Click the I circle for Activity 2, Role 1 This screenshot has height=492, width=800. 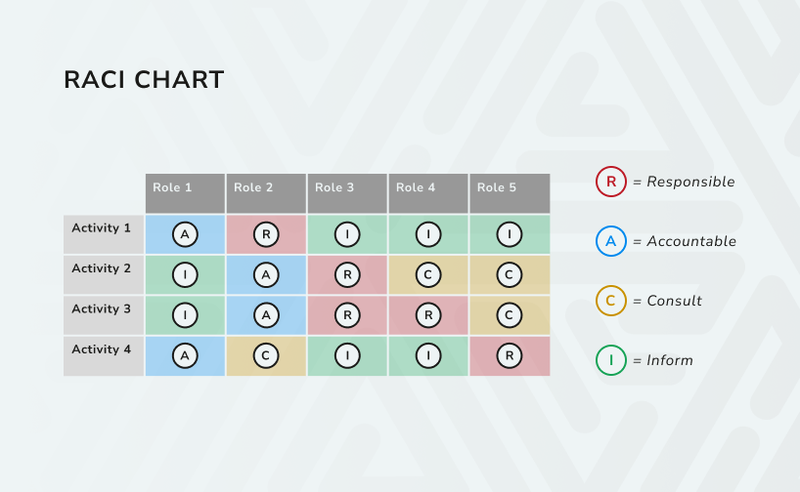185,275
